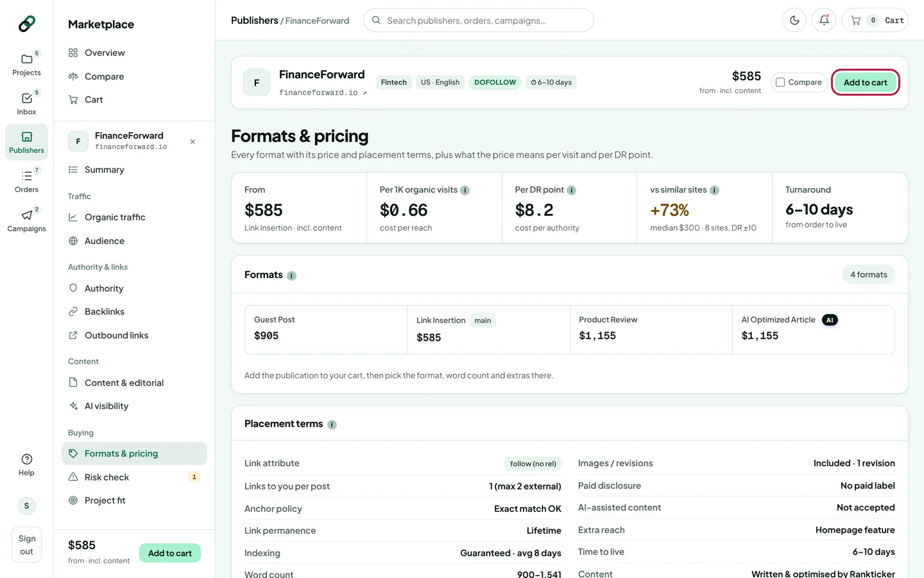Screen dimensions: 924x578
Task: Select Formats & pricing nav item
Action: click(134, 453)
